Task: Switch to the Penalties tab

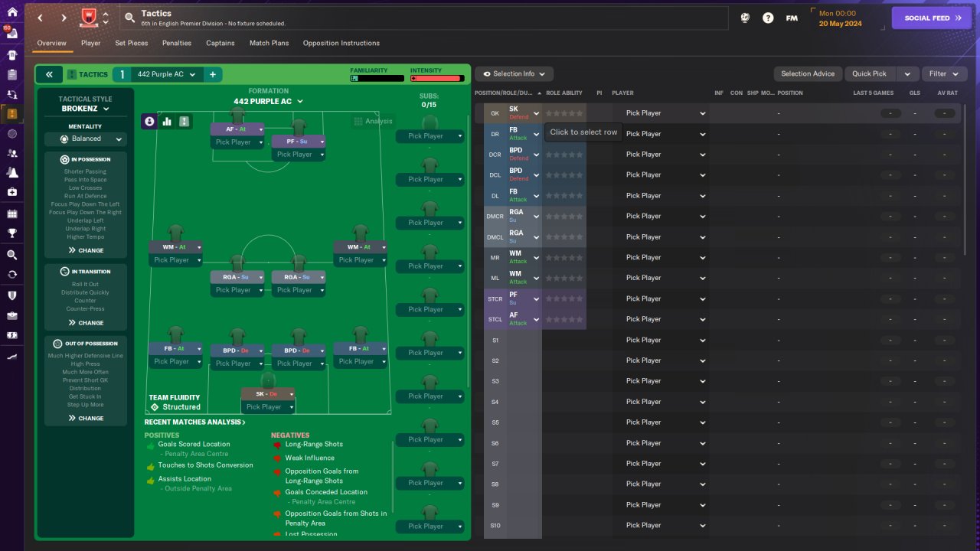Action: 177,43
